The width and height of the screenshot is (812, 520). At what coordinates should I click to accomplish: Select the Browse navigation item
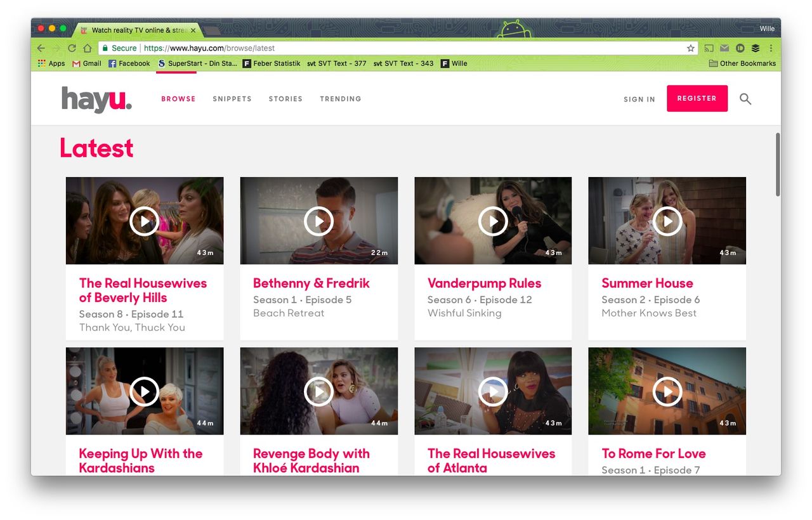pyautogui.click(x=178, y=99)
